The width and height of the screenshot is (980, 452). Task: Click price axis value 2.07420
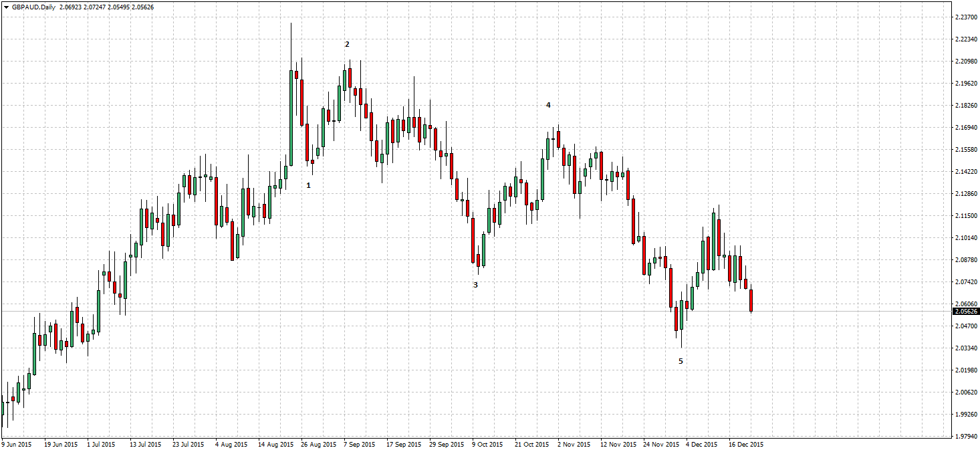coord(965,282)
